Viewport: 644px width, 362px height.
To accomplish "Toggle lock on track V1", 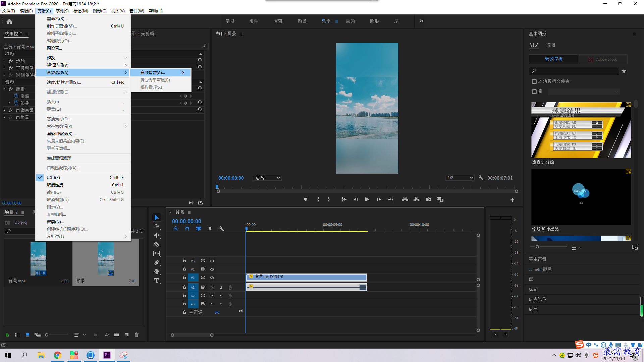I will point(184,278).
